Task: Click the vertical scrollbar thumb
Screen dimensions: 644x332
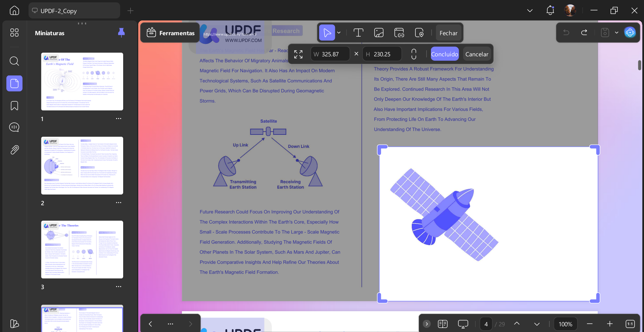Action: (x=640, y=65)
